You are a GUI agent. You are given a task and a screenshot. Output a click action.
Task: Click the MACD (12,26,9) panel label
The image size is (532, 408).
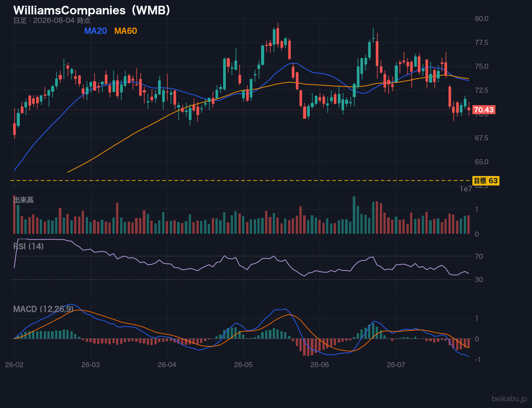pyautogui.click(x=43, y=309)
